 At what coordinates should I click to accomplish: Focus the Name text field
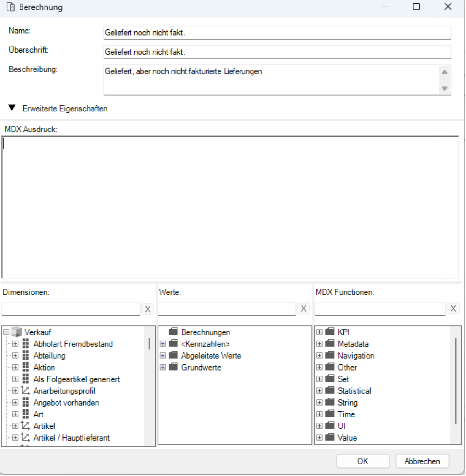[277, 32]
